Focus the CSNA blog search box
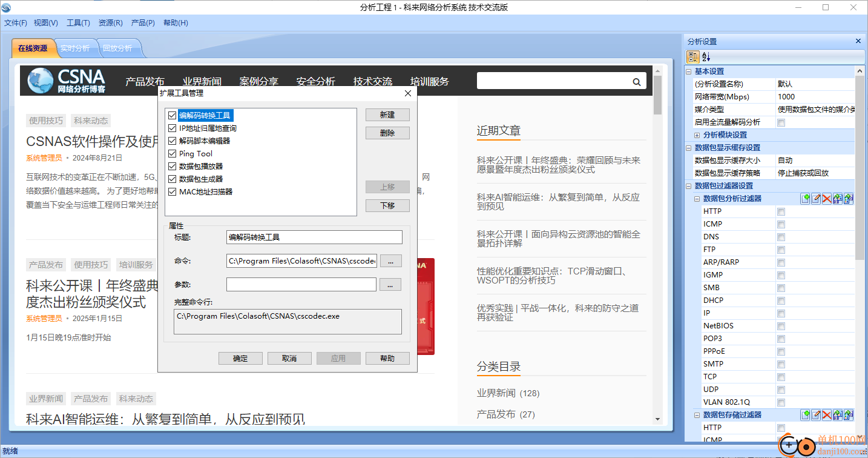 pyautogui.click(x=553, y=81)
